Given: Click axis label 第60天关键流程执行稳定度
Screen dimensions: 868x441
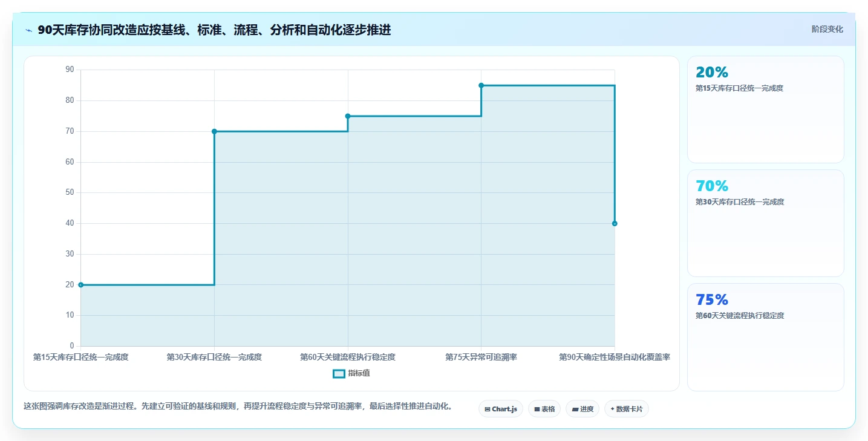Looking at the screenshot, I should (348, 357).
